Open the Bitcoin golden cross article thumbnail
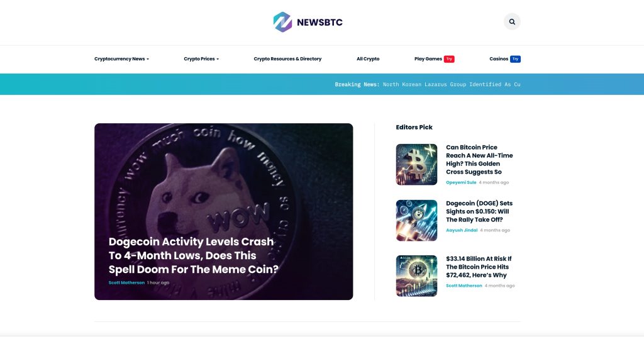The image size is (644, 339). point(416,164)
